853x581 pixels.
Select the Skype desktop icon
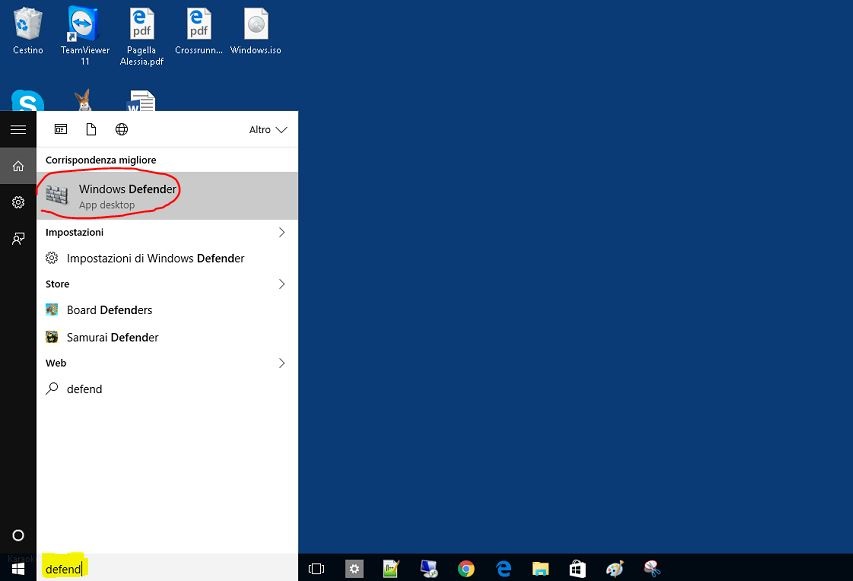(28, 101)
